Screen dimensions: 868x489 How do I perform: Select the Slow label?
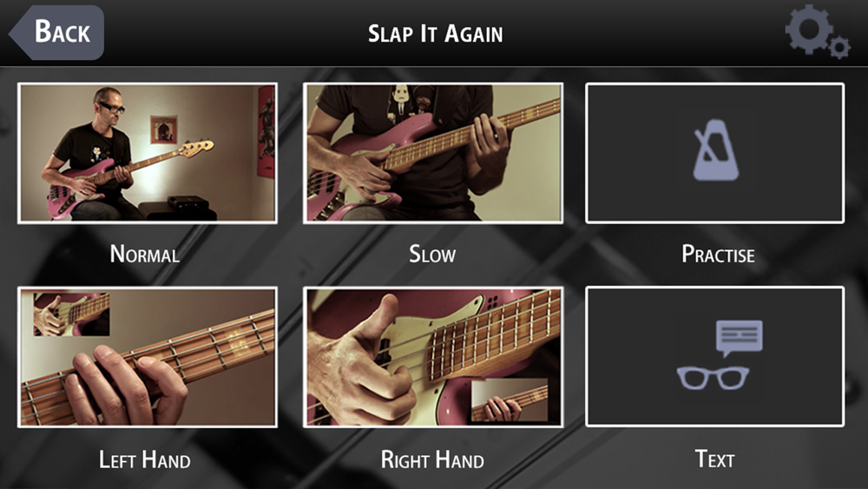pos(432,254)
